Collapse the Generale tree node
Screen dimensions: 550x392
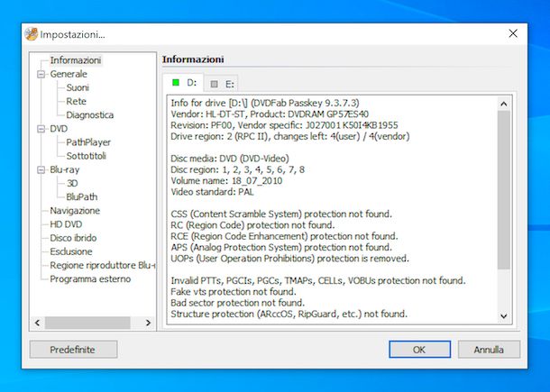(41, 74)
